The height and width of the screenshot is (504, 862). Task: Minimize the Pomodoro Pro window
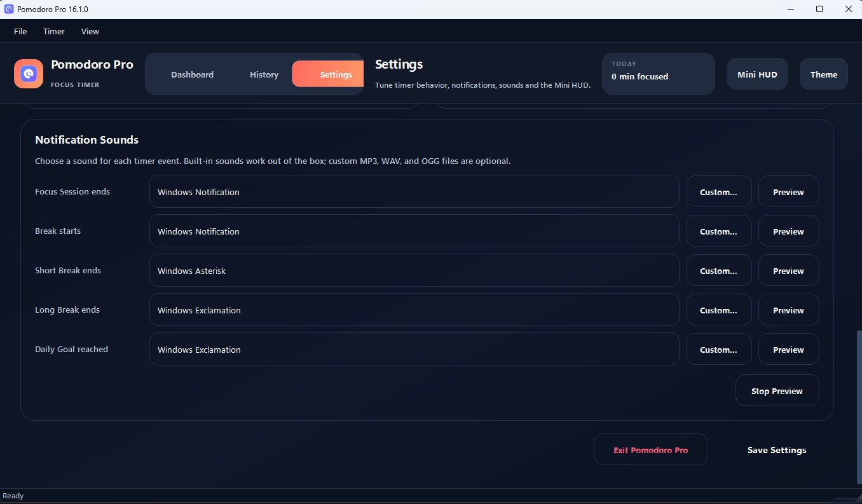pyautogui.click(x=791, y=9)
